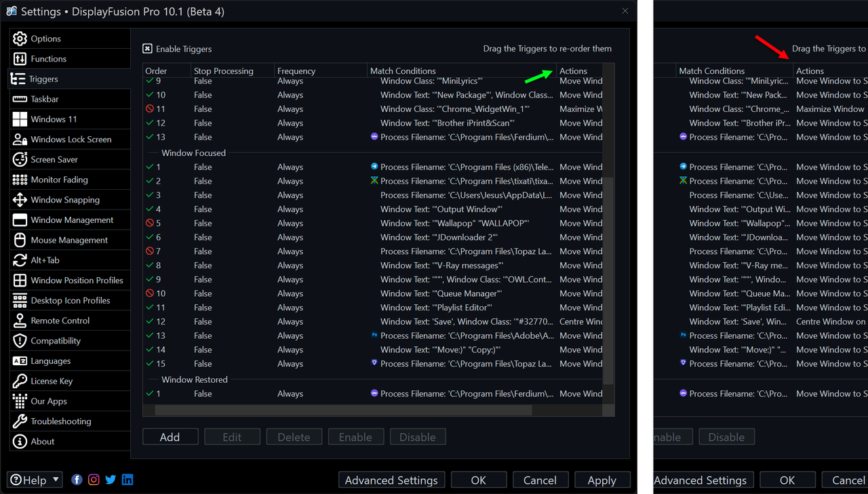Image resolution: width=868 pixels, height=494 pixels.
Task: Select the Window Text 'Save' trigger row
Action: (x=373, y=322)
